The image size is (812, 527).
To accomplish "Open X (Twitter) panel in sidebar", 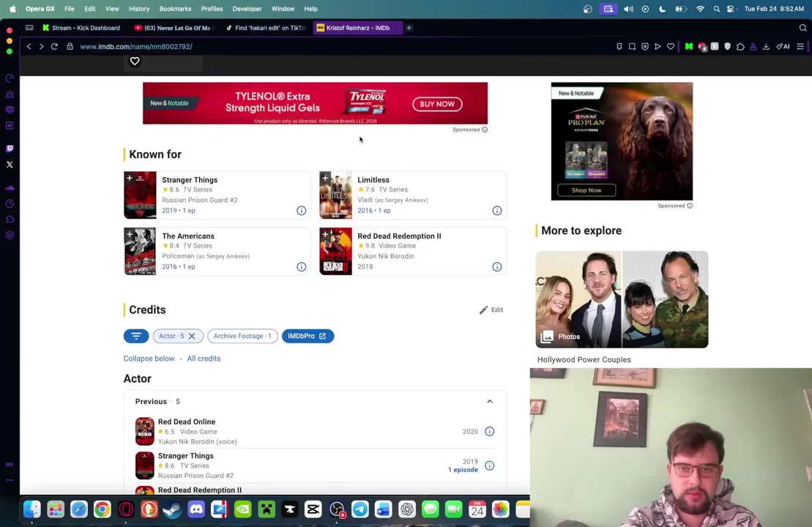I will point(10,165).
